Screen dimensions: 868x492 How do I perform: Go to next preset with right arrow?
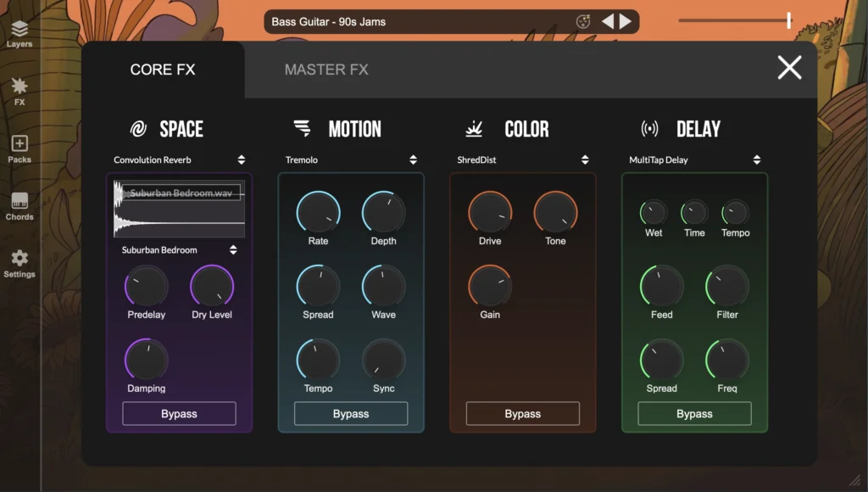[626, 22]
